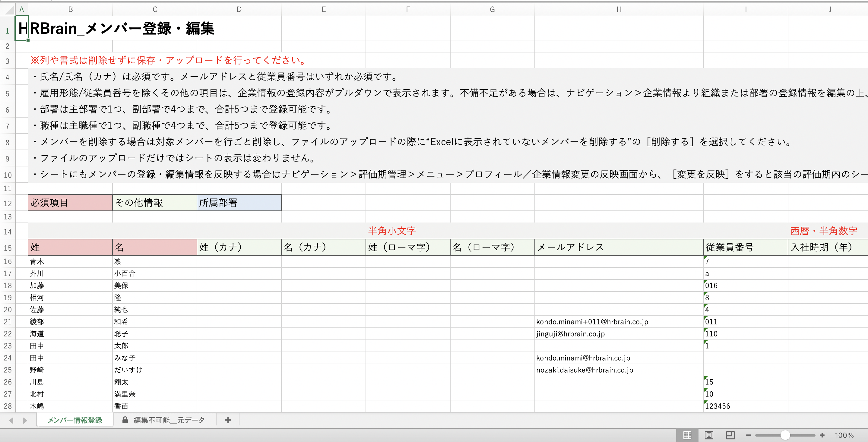Select column A header

point(22,9)
